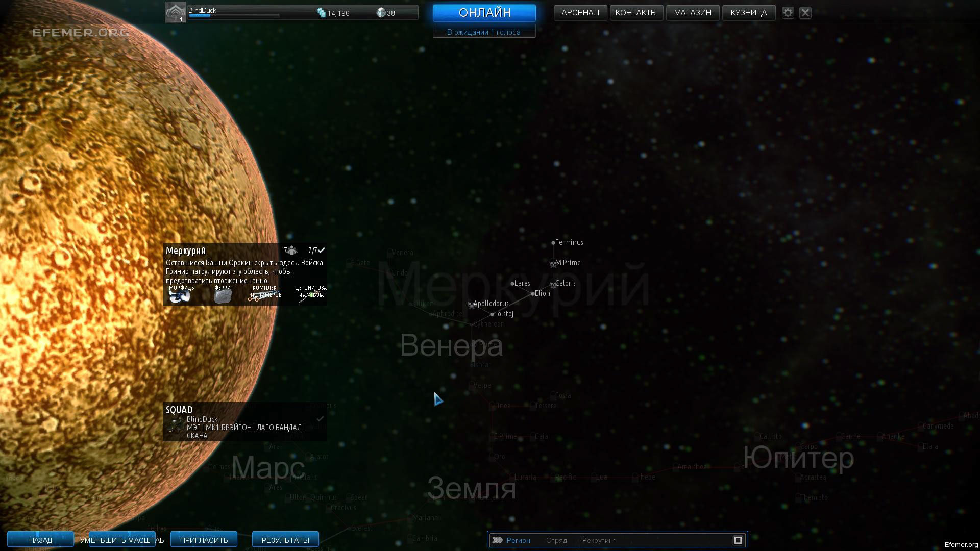Click the faded E Gate node label
The width and height of the screenshot is (980, 551).
point(359,263)
